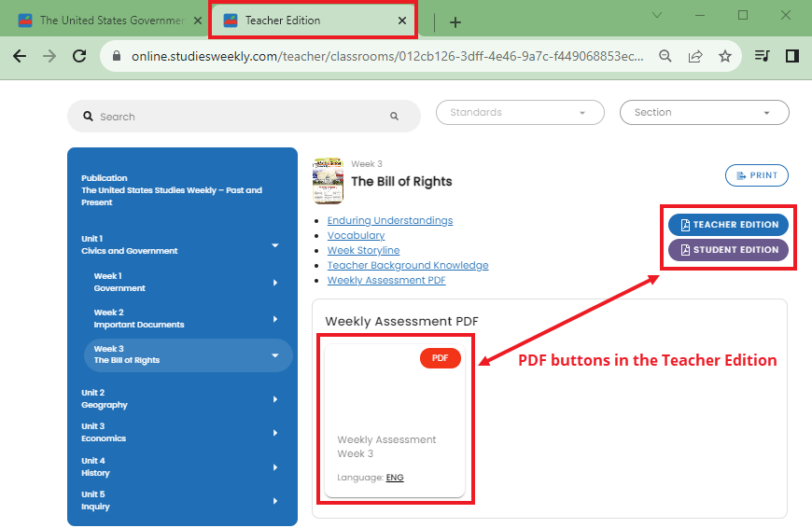Select the Teacher Edition browser tab

tap(313, 21)
